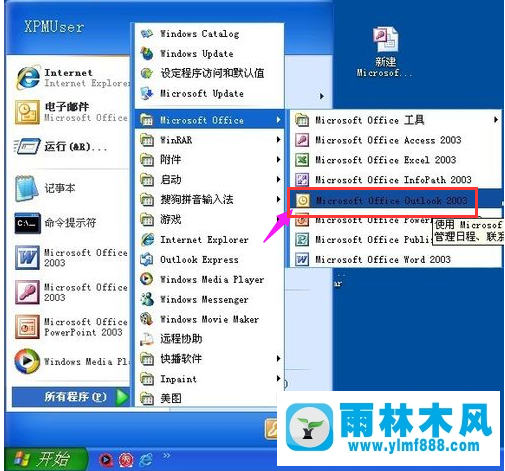The height and width of the screenshot is (471, 505).
Task: Open Internet Explorer quick launch icon
Action: [x=146, y=460]
